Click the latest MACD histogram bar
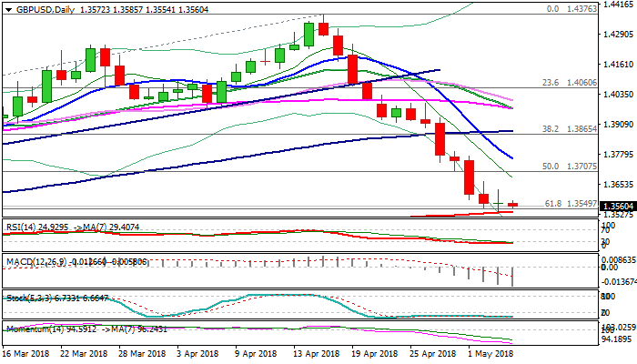The image size is (637, 364). click(x=514, y=277)
